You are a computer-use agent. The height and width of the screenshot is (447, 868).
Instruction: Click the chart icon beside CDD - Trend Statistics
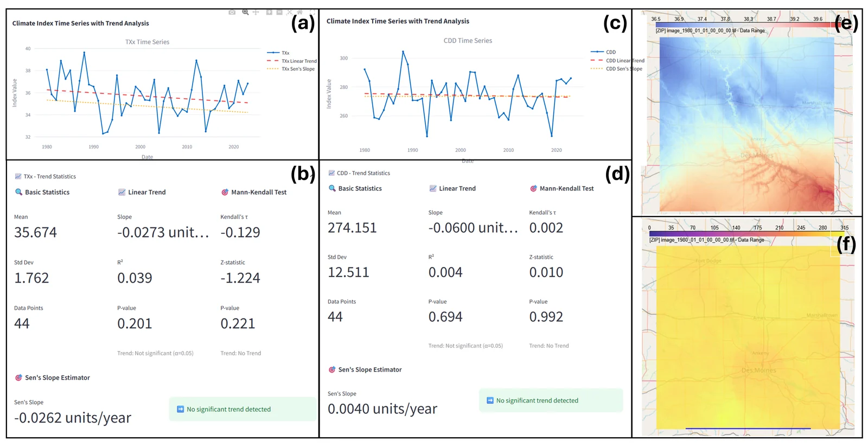coord(331,173)
